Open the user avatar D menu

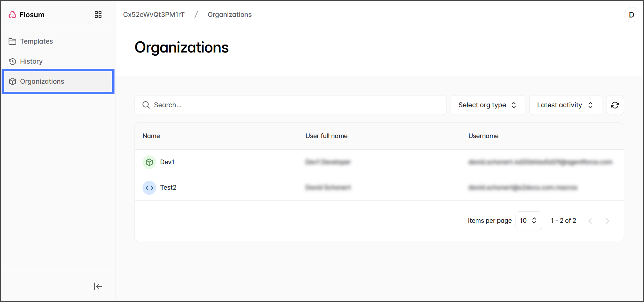tap(631, 15)
